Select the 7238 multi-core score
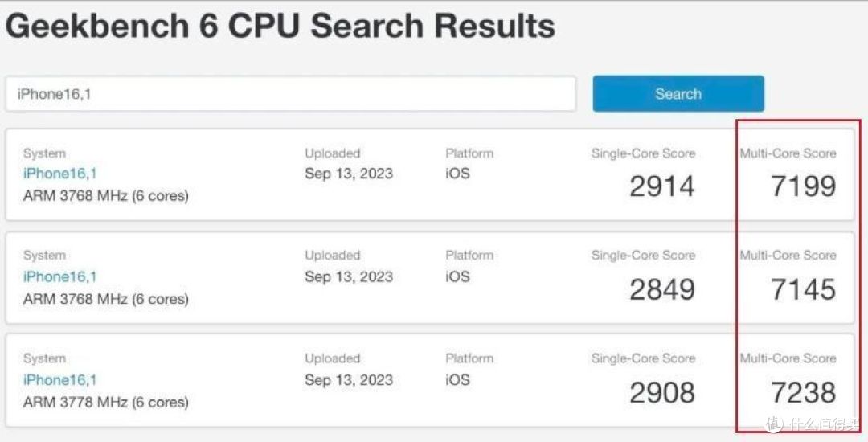 803,392
